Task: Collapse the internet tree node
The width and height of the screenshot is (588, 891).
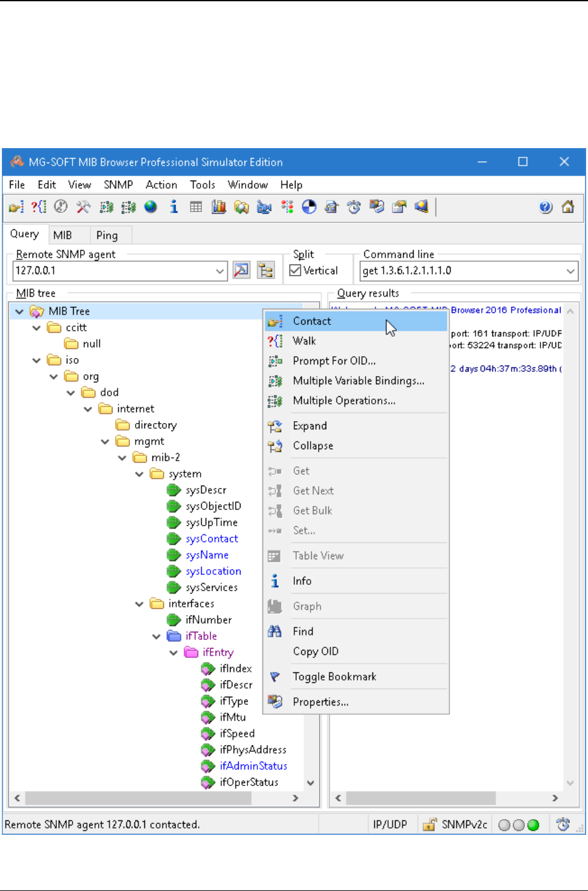Action: [87, 409]
